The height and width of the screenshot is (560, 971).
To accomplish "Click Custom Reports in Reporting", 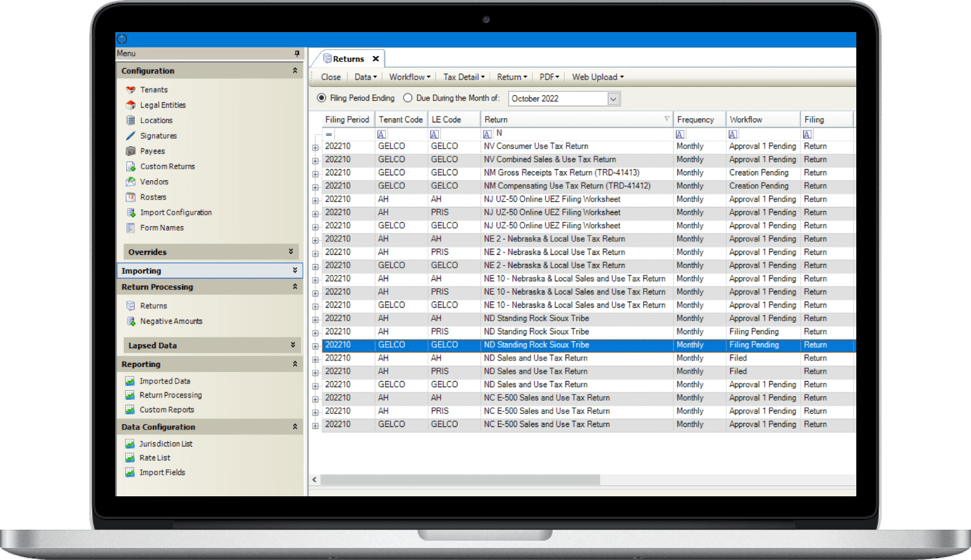I will [x=167, y=410].
